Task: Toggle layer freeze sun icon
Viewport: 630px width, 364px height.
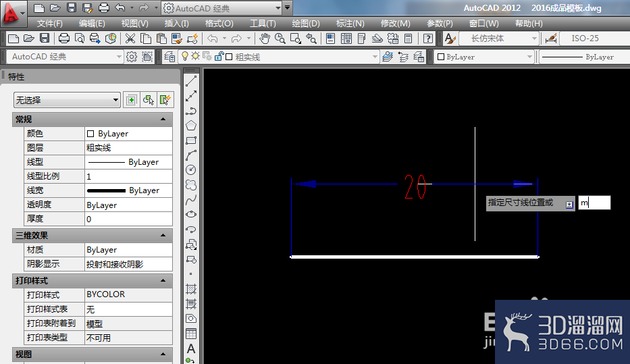Action: pos(195,56)
